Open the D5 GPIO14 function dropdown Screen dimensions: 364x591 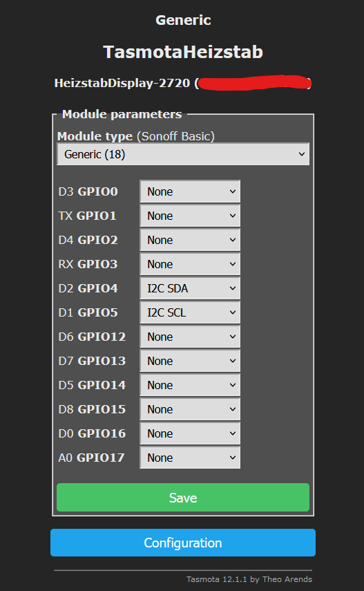[190, 385]
